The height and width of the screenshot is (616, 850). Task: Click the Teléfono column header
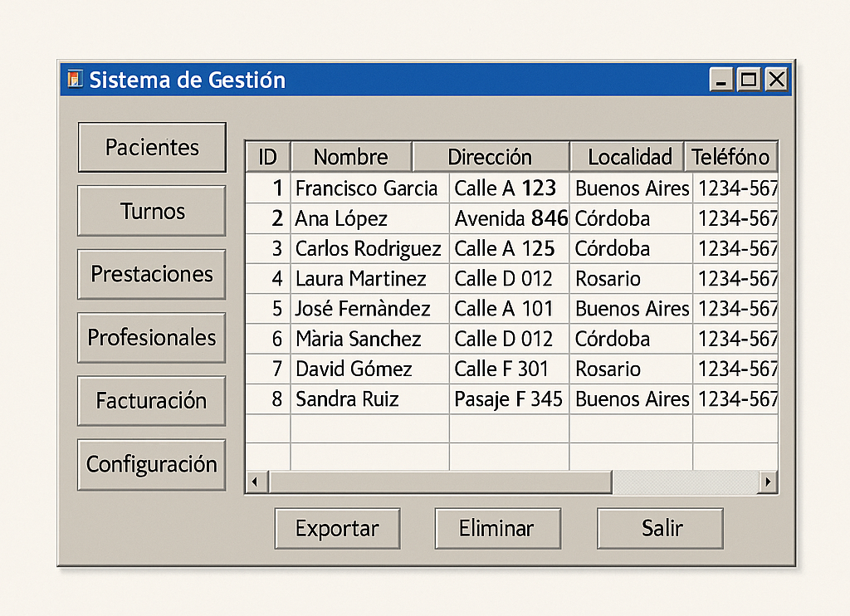(730, 157)
